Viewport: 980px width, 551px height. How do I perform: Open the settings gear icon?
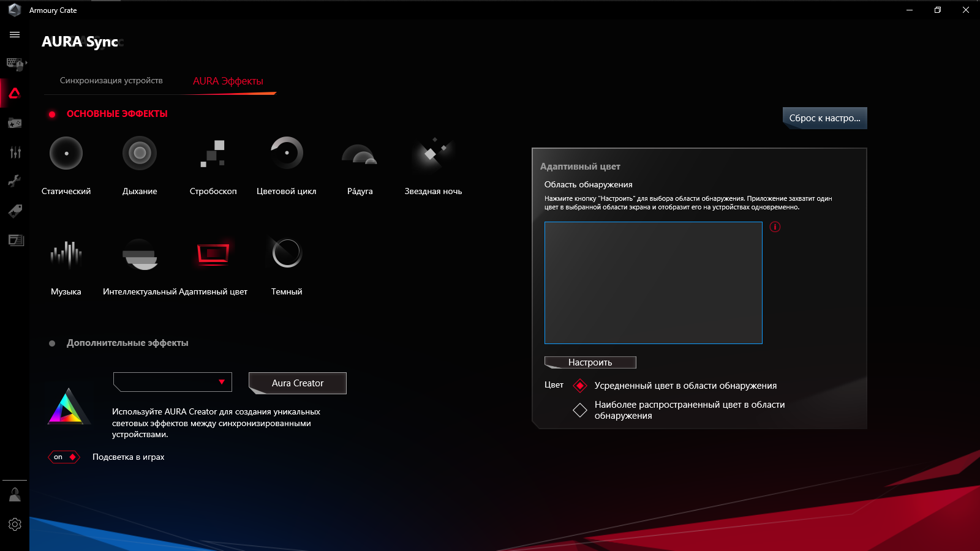coord(15,524)
